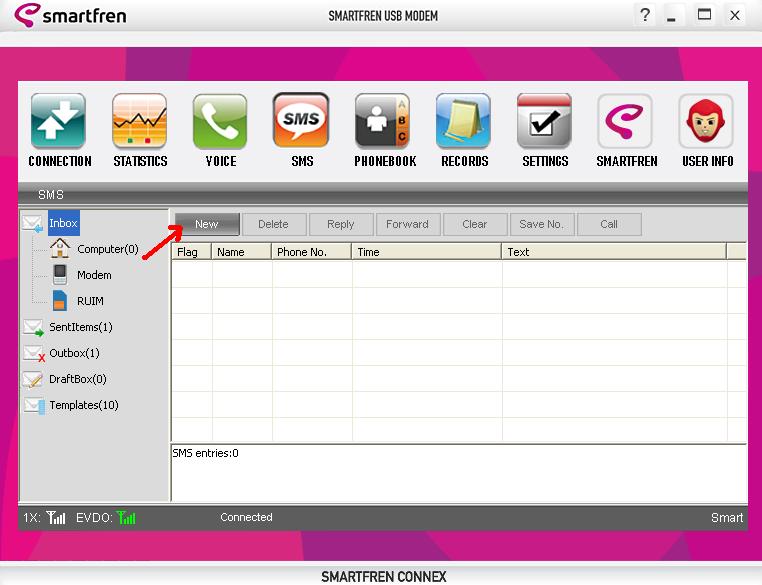Click the Delete button
This screenshot has height=585, width=762.
click(x=274, y=224)
